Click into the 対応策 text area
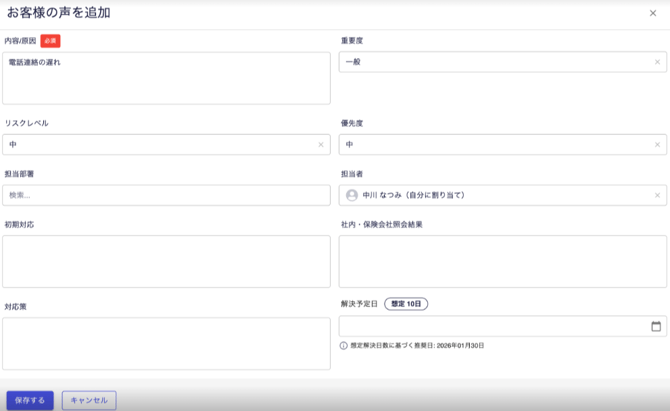Screen dimensions: 670x411 166,343
